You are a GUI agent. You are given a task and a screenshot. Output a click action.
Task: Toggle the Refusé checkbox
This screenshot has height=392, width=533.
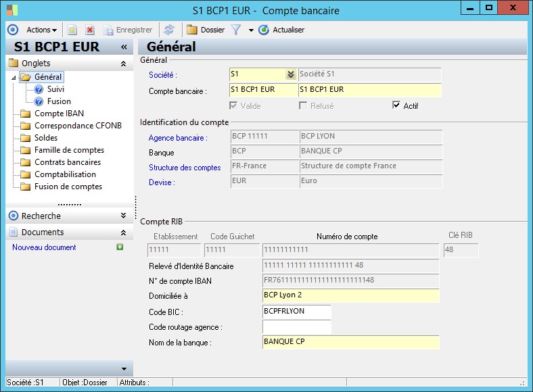[304, 105]
